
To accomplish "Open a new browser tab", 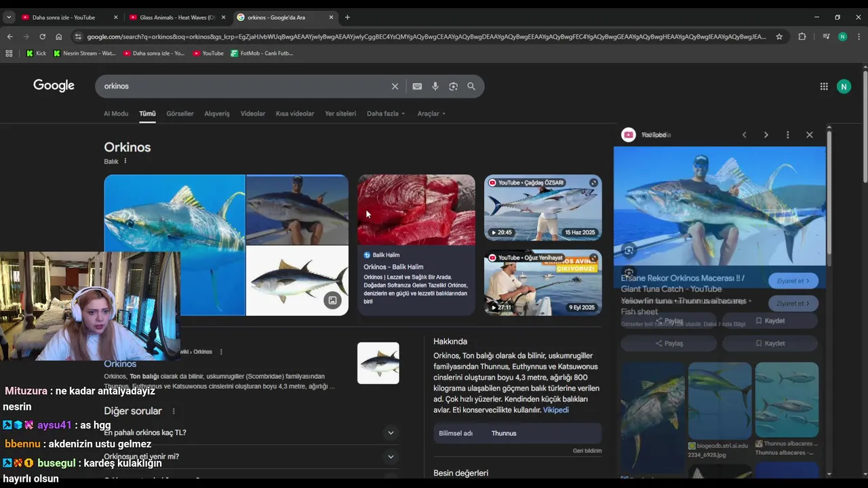I will [347, 17].
